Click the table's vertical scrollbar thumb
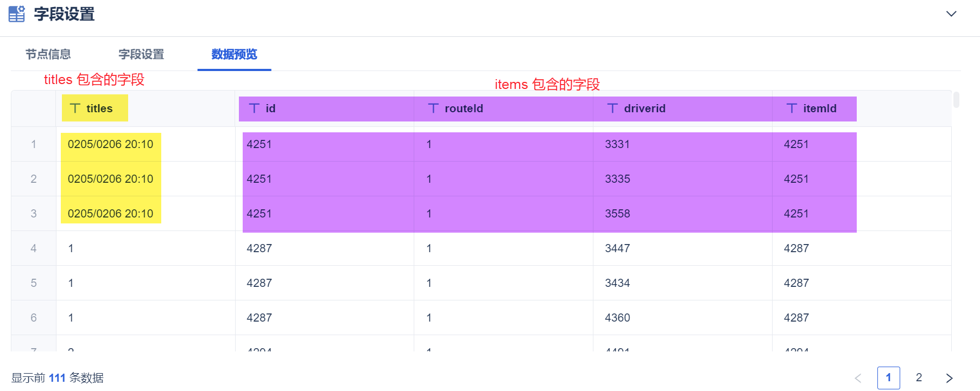This screenshot has height=391, width=980. (x=956, y=100)
